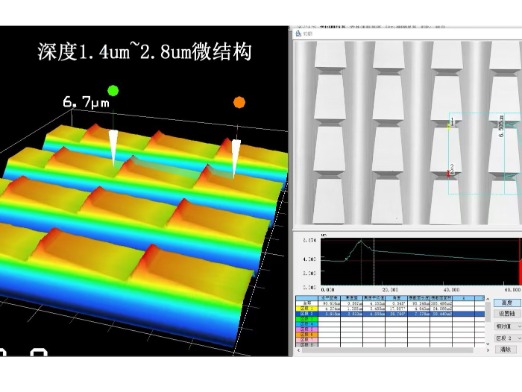Click the table's vertical scrollbar down arrow
This screenshot has height=392, width=522.
[487, 344]
